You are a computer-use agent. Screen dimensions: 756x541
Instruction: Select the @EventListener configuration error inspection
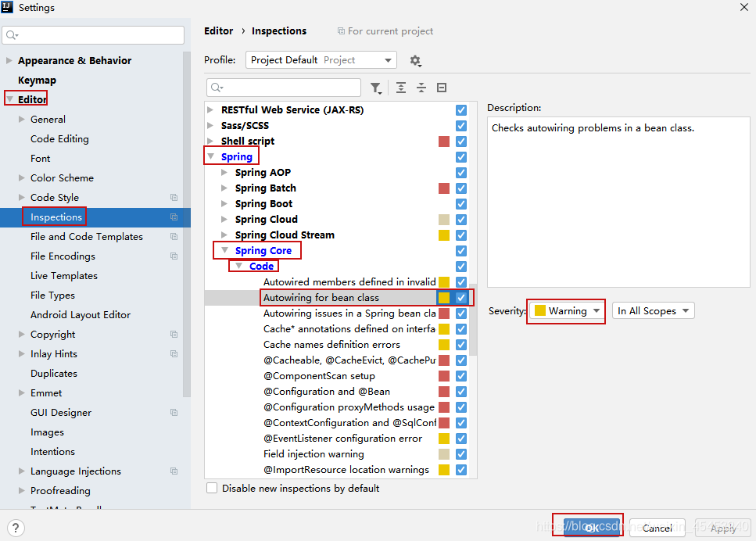(x=342, y=439)
